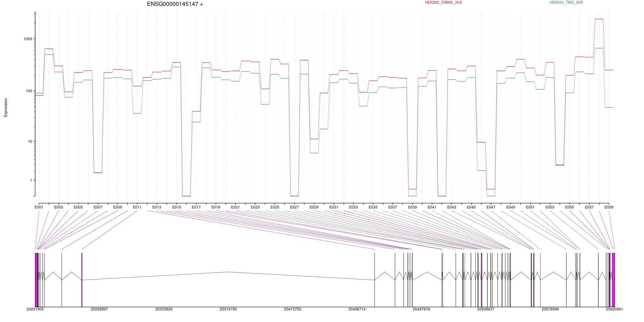
Task: Select the HEK293_OSMI2_2hA legend label
Action: [x=443, y=2]
